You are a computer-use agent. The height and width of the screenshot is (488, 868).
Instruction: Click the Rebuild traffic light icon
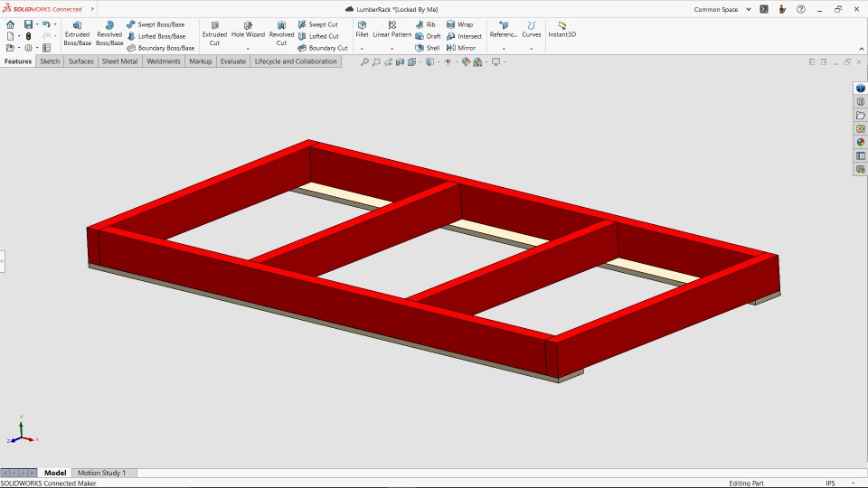point(28,36)
